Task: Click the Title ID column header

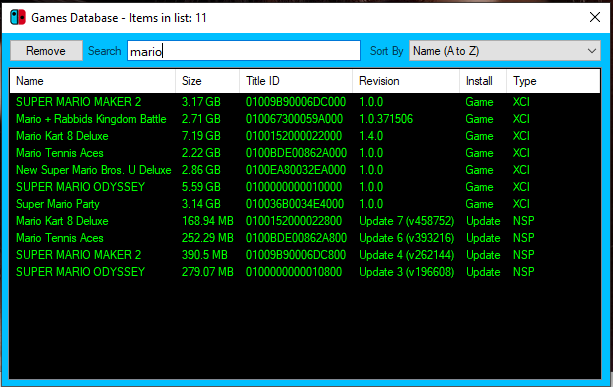Action: tap(296, 81)
